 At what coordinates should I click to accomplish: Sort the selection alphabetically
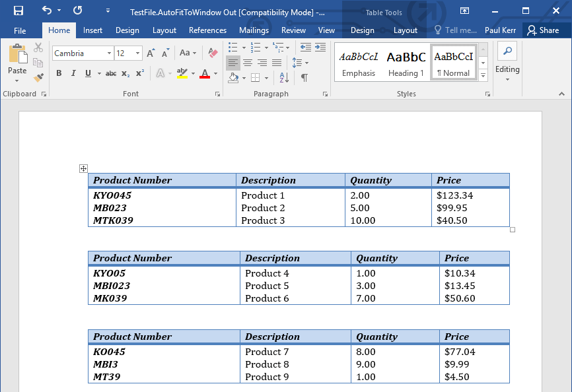(284, 77)
